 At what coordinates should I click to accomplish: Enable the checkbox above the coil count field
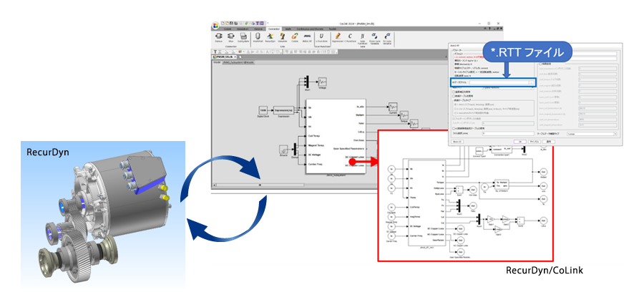tap(454, 128)
